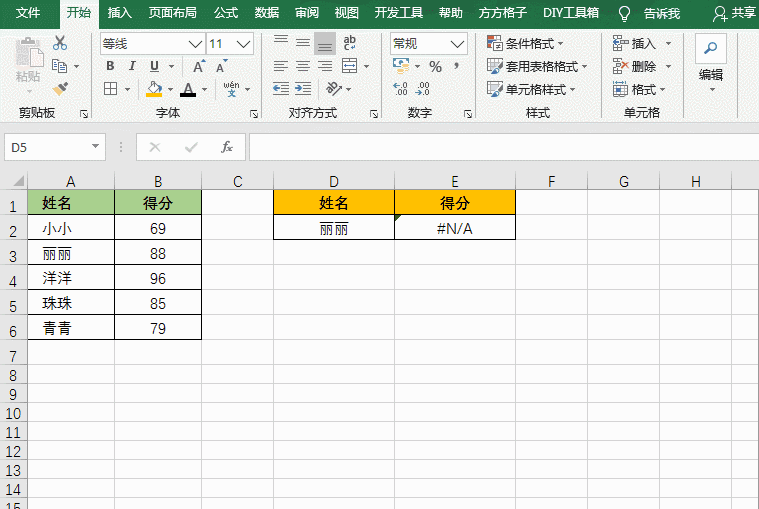Increase decimal places
Image resolution: width=759 pixels, height=509 pixels.
[401, 89]
